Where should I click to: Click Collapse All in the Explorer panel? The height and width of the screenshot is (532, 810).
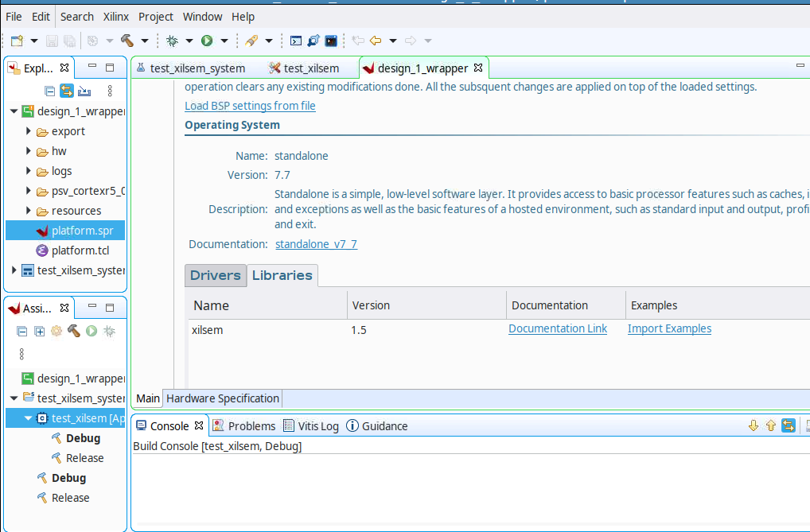(x=49, y=91)
